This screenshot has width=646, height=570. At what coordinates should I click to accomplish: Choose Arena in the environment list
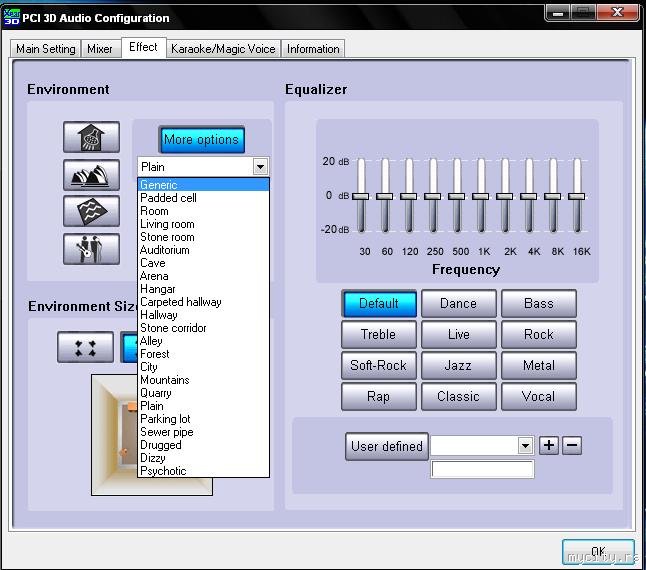click(x=204, y=276)
